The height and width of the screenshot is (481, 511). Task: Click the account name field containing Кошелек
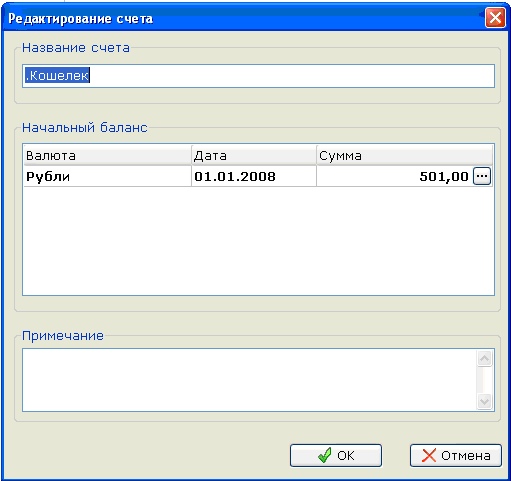(258, 76)
